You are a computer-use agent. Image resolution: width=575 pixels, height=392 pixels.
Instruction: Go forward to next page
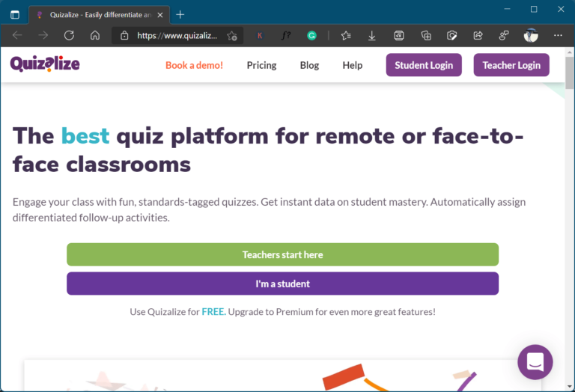pos(43,36)
